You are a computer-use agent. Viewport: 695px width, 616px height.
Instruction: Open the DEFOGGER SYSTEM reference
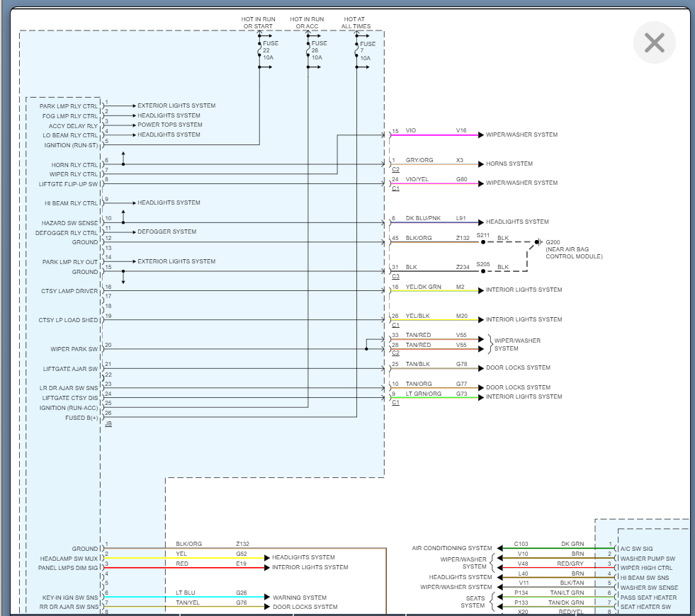point(166,232)
